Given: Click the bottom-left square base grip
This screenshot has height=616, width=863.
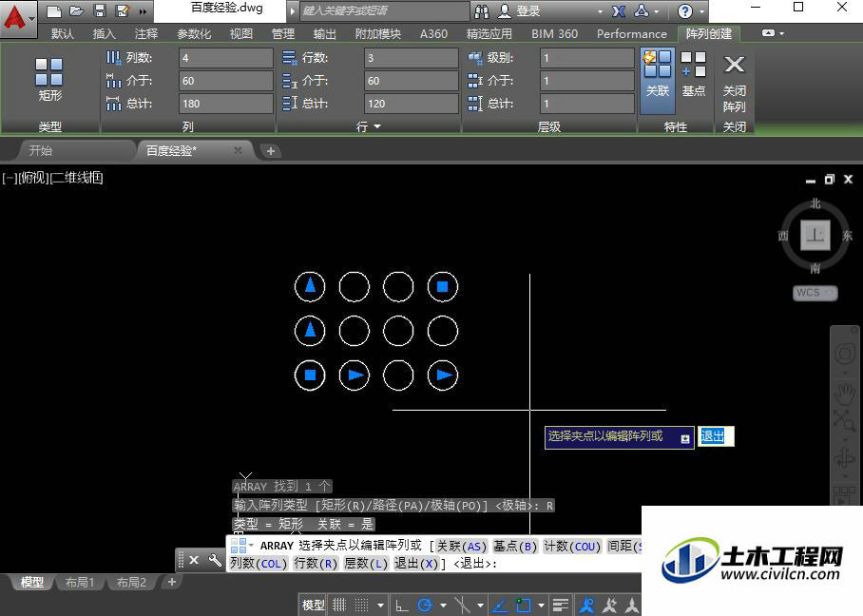Looking at the screenshot, I should 310,375.
